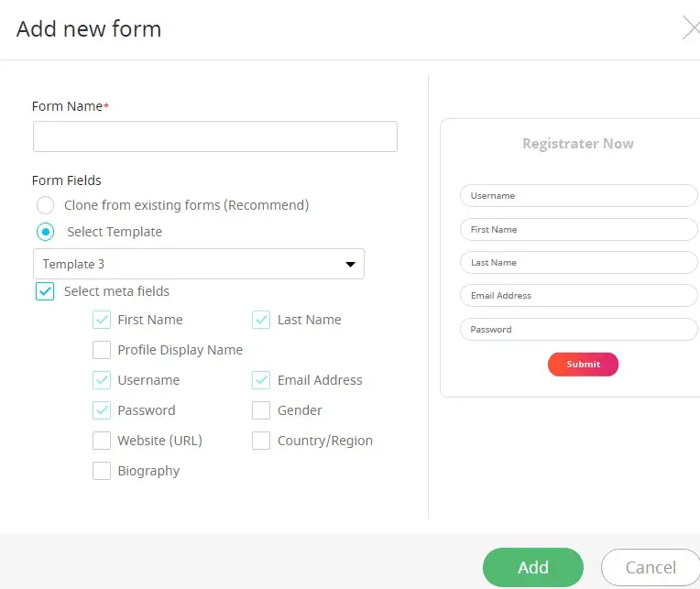
Task: Disable the Password meta field checkbox
Action: (x=102, y=410)
